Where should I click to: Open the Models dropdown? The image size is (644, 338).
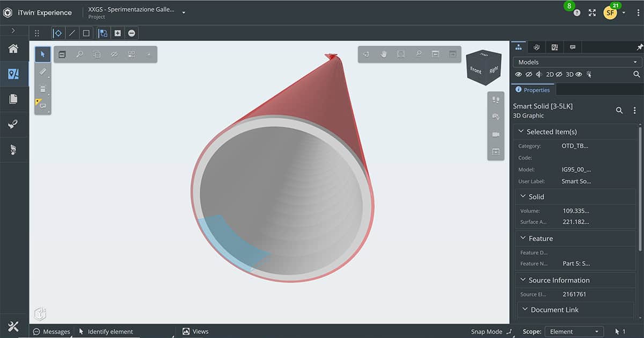tap(577, 62)
